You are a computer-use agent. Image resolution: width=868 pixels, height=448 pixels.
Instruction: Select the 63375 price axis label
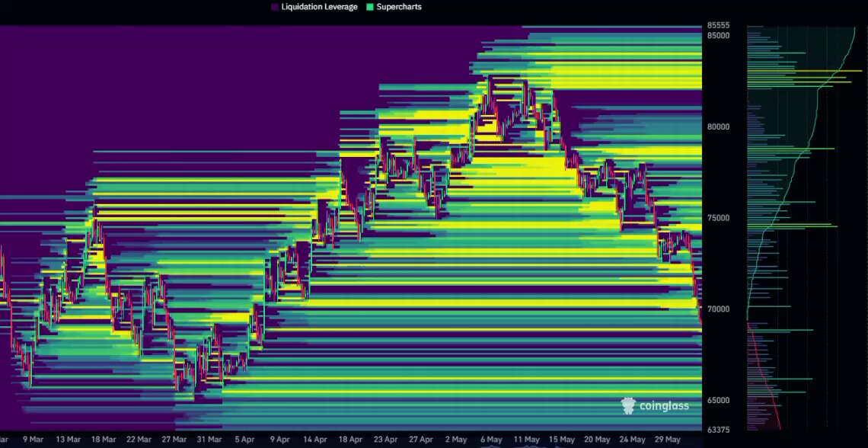718,430
